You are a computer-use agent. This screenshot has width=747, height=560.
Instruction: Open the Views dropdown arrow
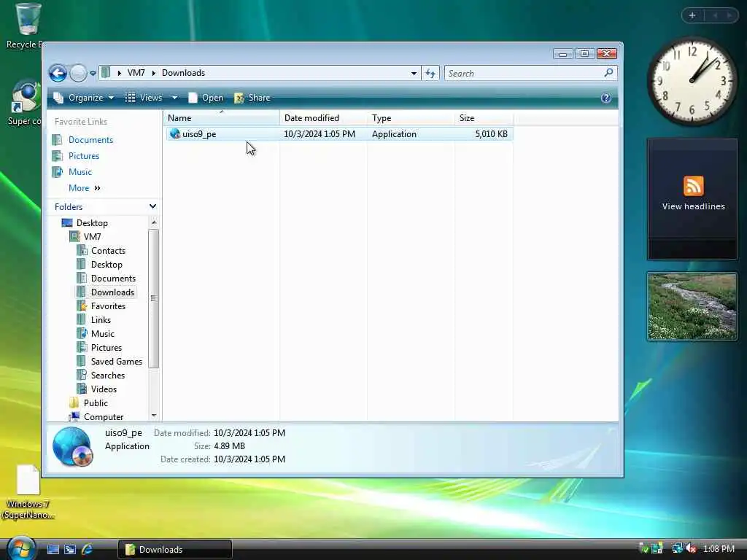[x=174, y=98]
